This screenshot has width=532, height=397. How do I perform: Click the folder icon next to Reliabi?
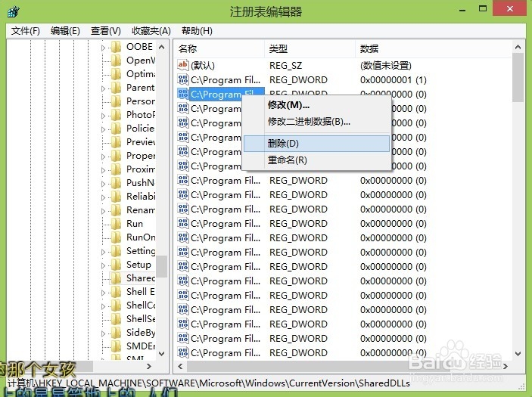click(x=116, y=197)
